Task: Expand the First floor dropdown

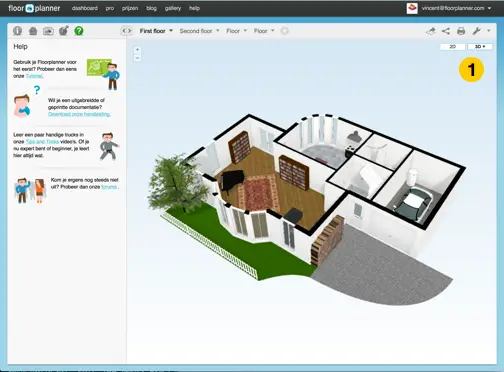Action: click(156, 31)
